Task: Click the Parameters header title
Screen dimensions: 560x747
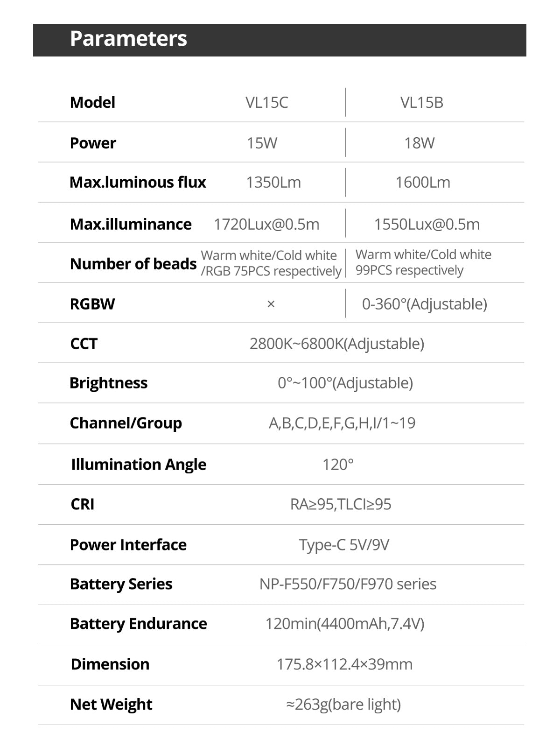Action: pos(128,39)
